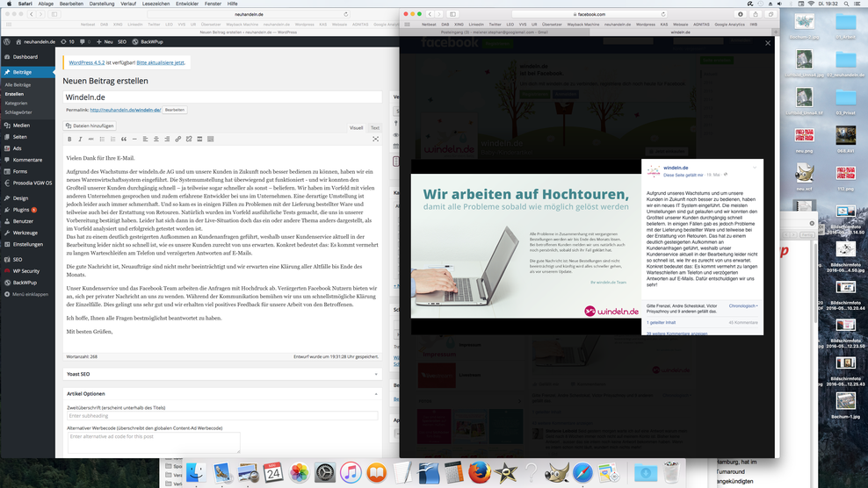Toggle italic formatting in WordPress editor
Screen dimensions: 868x488
tap(80, 140)
